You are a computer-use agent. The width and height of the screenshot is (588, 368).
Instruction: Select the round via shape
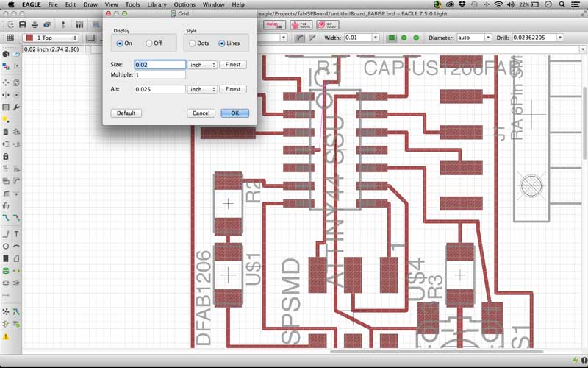pos(404,38)
